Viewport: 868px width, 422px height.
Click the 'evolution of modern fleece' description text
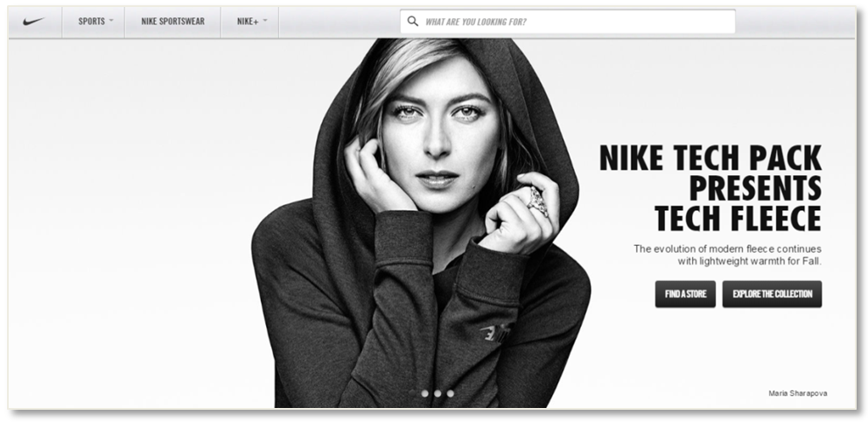coord(727,255)
